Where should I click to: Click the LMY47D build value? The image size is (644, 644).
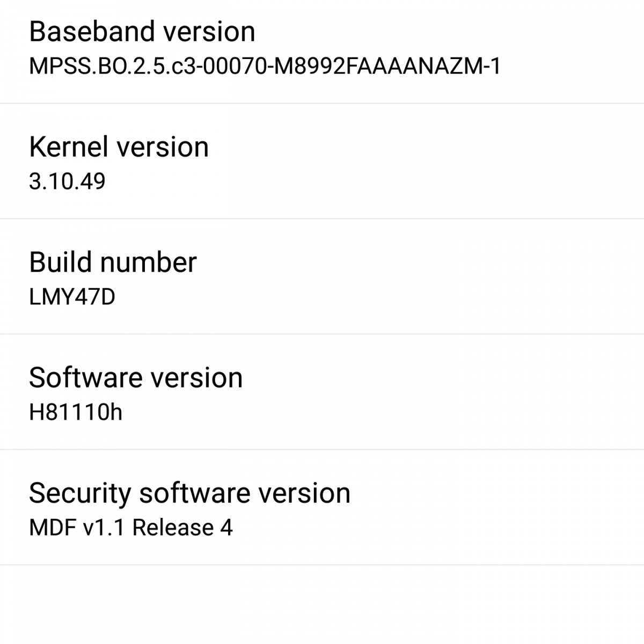point(72,297)
